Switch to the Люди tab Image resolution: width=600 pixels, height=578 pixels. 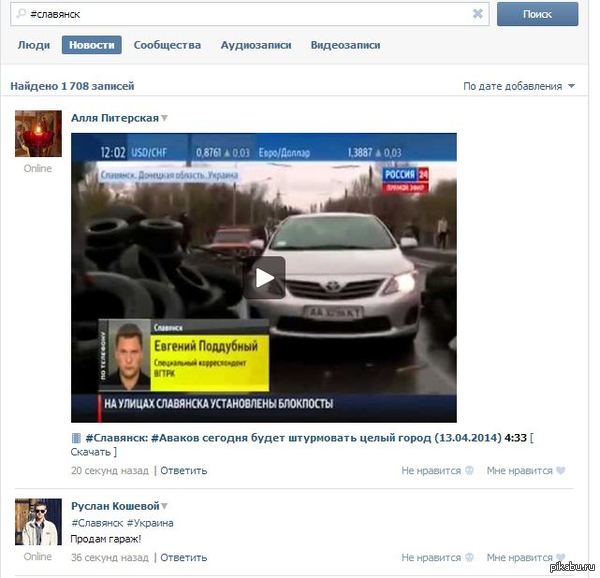(x=34, y=45)
